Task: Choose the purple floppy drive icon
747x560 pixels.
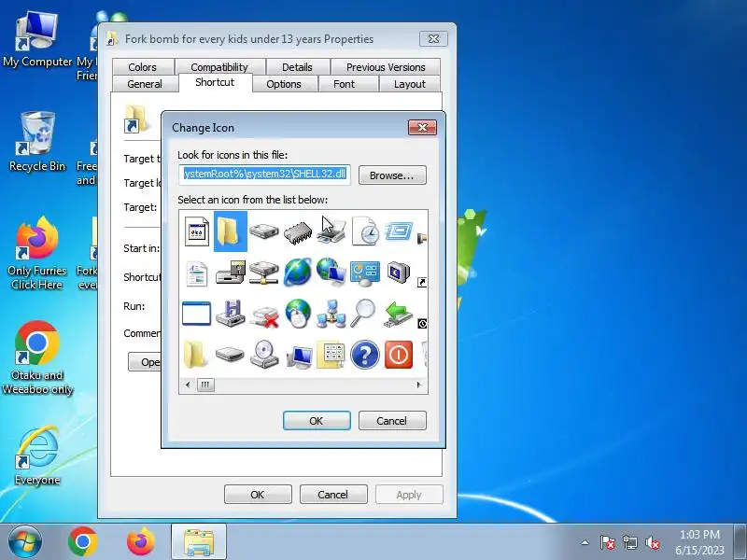Action: point(230,314)
